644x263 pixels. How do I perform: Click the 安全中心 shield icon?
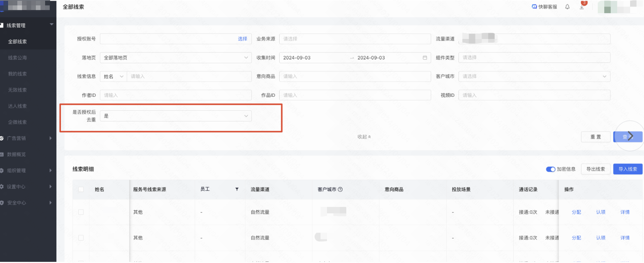[2, 203]
